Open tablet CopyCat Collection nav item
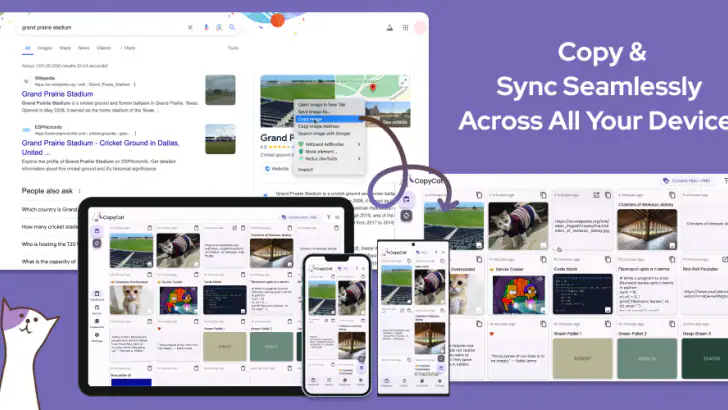Viewport: 728px width, 410px height. 97,323
